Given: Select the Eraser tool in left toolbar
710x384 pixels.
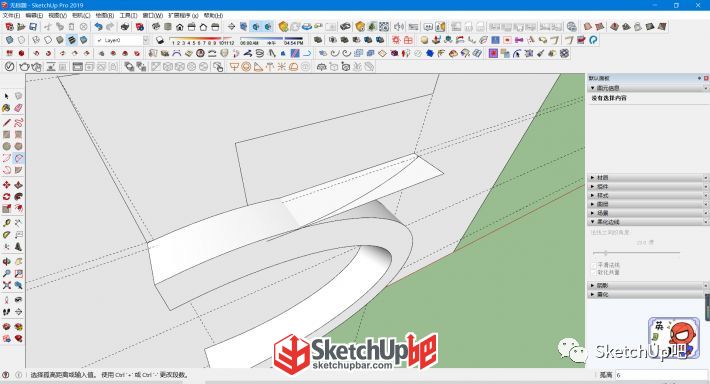Looking at the screenshot, I should coord(18,108).
